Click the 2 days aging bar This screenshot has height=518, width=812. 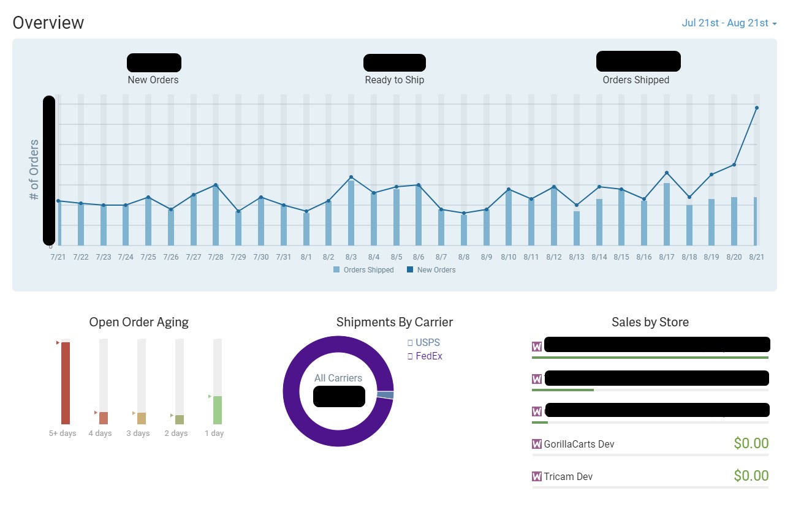point(180,419)
